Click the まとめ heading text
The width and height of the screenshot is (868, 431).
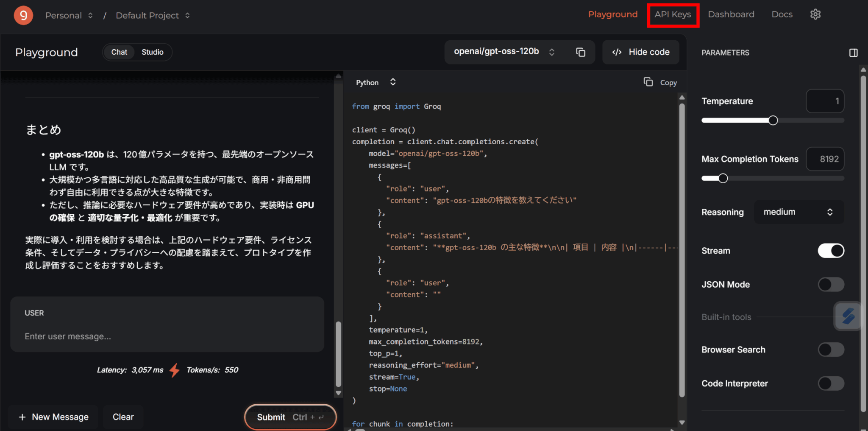tap(43, 129)
